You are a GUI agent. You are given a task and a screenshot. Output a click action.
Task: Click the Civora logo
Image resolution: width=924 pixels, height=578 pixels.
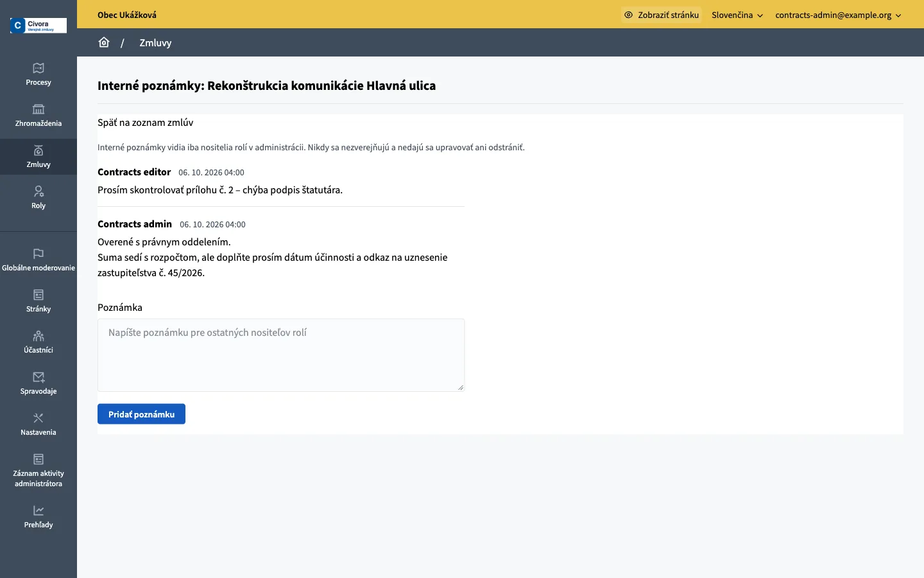pyautogui.click(x=38, y=26)
